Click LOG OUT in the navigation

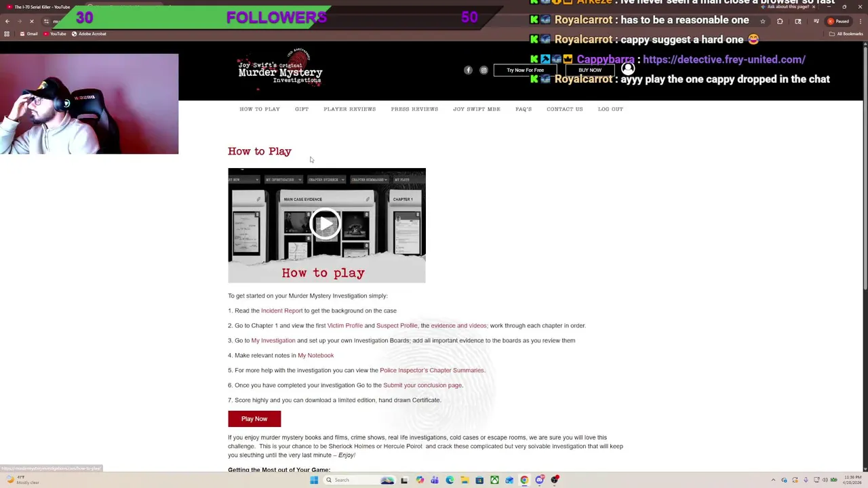pyautogui.click(x=610, y=109)
